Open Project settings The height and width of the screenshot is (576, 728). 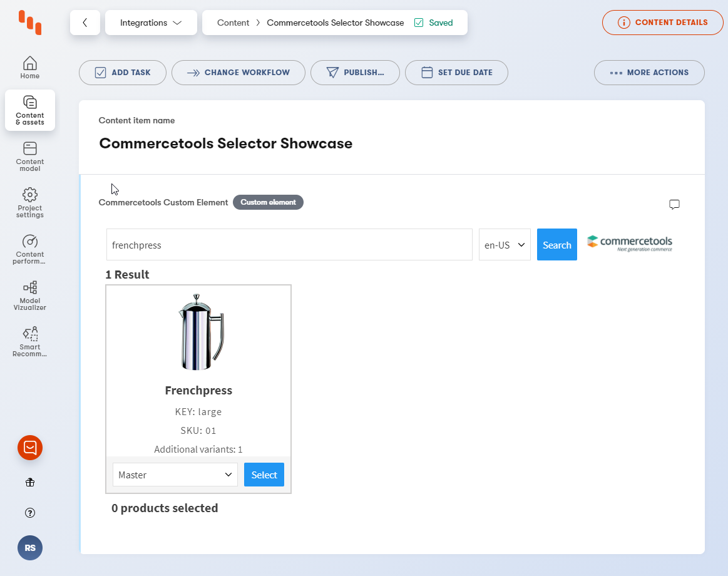pyautogui.click(x=29, y=202)
